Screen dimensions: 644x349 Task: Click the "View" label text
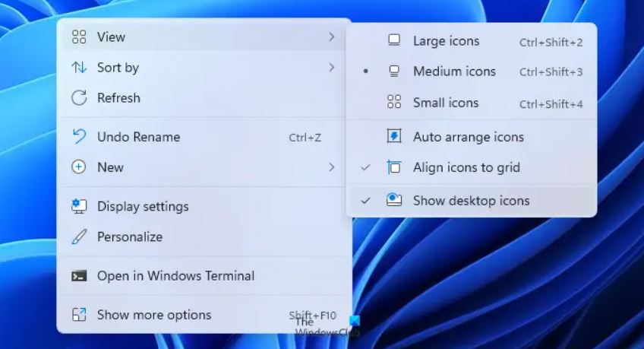point(111,37)
